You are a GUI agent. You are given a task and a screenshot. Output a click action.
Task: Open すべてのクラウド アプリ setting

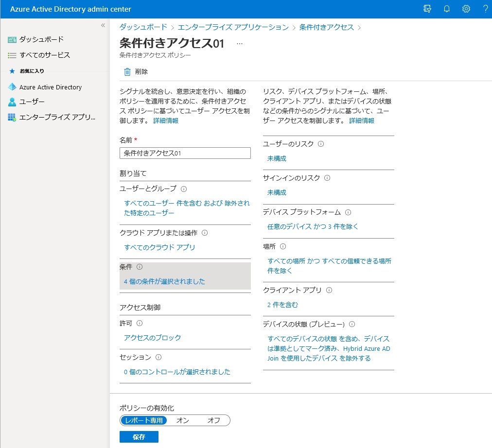pos(159,247)
